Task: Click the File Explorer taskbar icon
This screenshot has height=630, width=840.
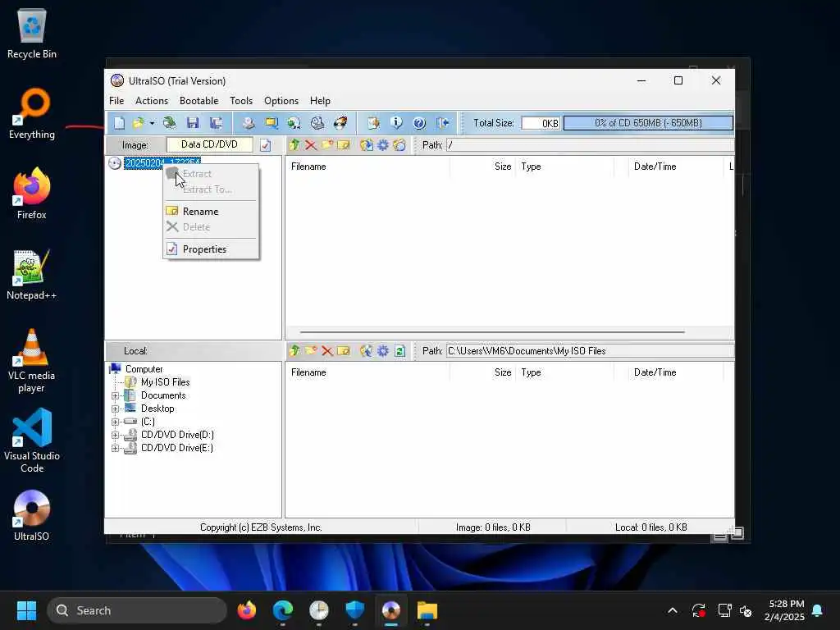Action: [427, 610]
